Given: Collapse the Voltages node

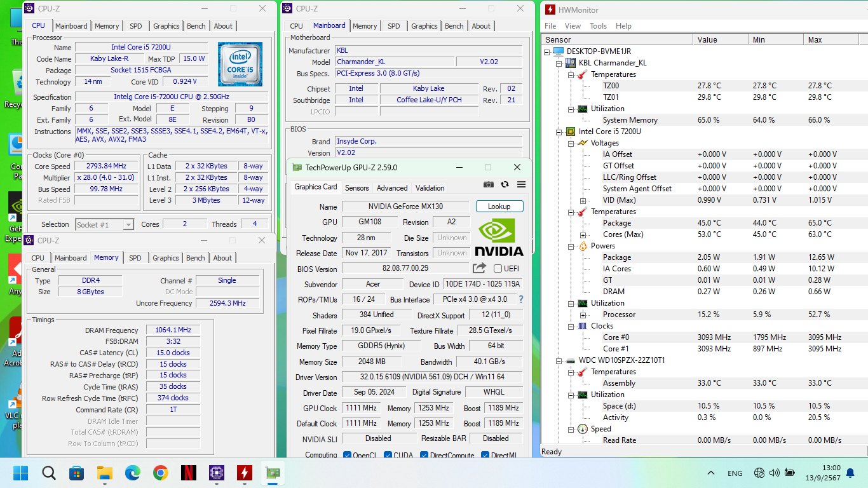Looking at the screenshot, I should pos(571,143).
